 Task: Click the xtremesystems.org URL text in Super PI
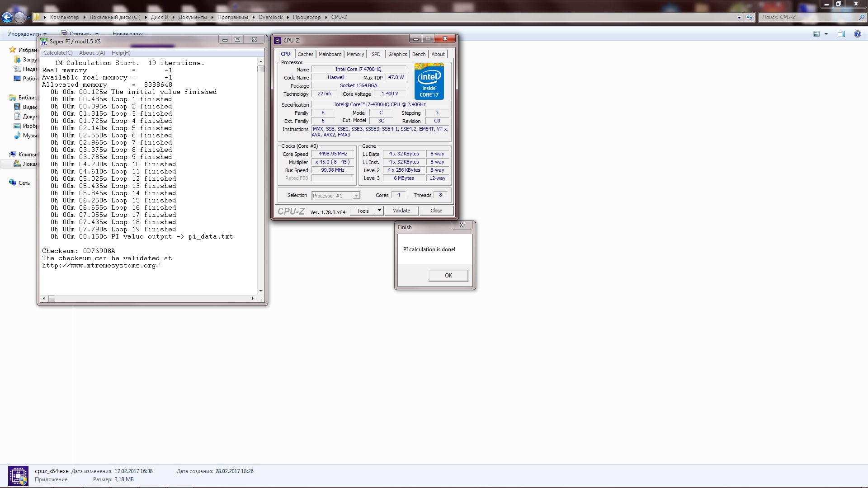pos(101,265)
